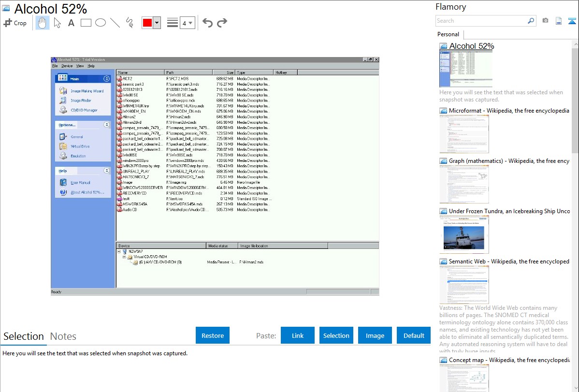Viewport: 579px width, 392px height.
Task: Collapse the Main panel section chevron
Action: coord(106,79)
